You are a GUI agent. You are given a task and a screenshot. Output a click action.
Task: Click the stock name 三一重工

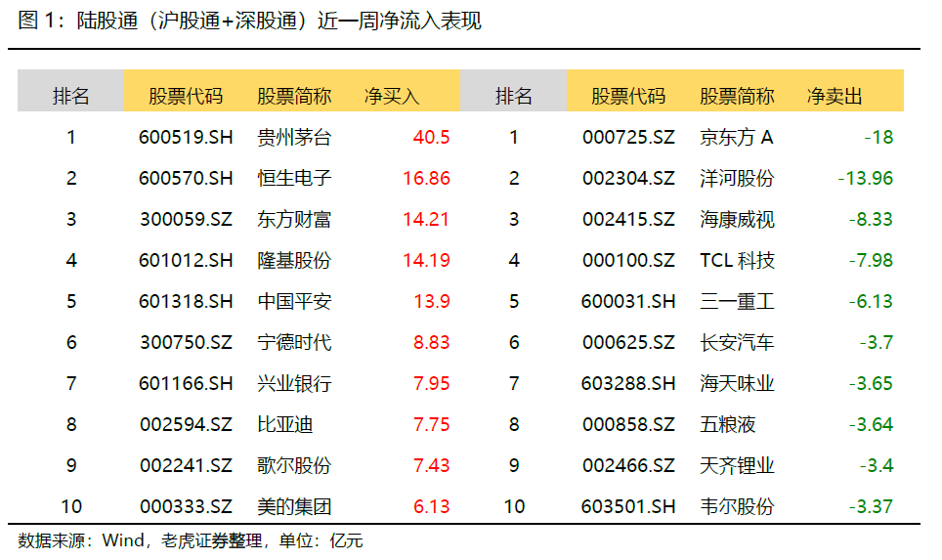pos(737,301)
